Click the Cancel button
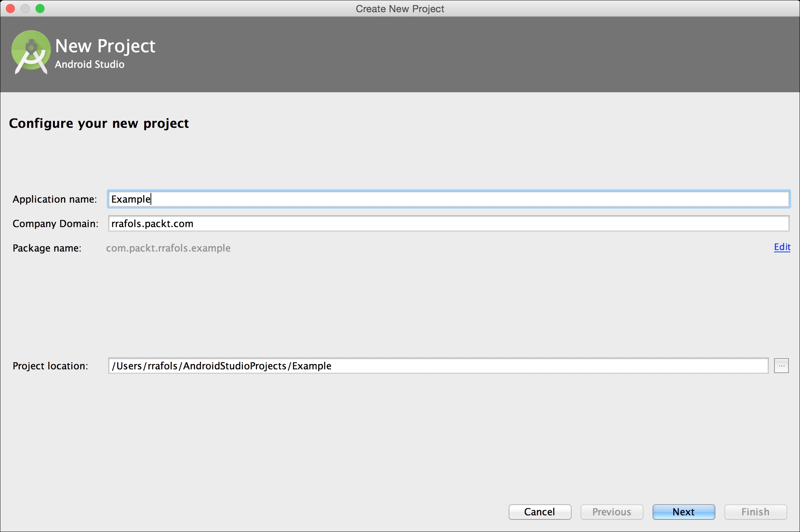This screenshot has width=800, height=532. tap(539, 512)
